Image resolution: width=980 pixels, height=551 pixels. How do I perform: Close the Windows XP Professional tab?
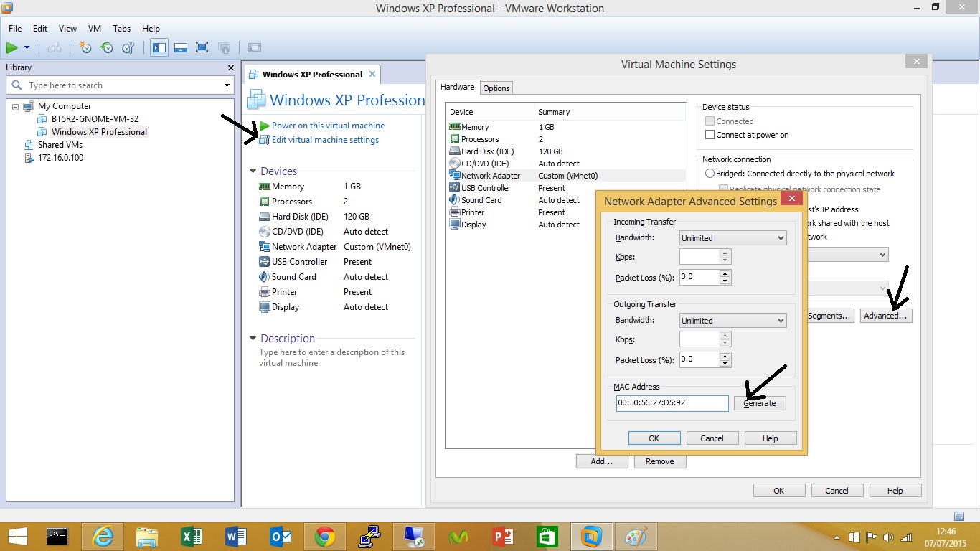tap(372, 74)
